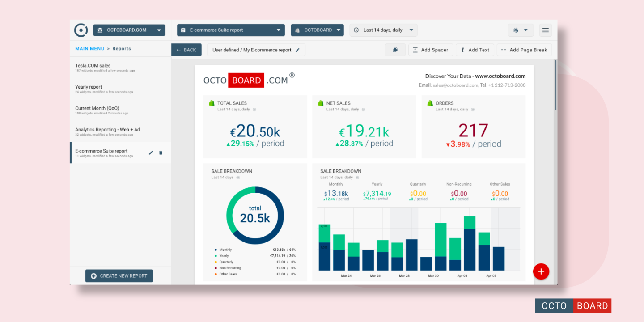Image resolution: width=644 pixels, height=322 pixels.
Task: Click the bank icon in OCTOBOARD.COM selector
Action: (x=99, y=30)
